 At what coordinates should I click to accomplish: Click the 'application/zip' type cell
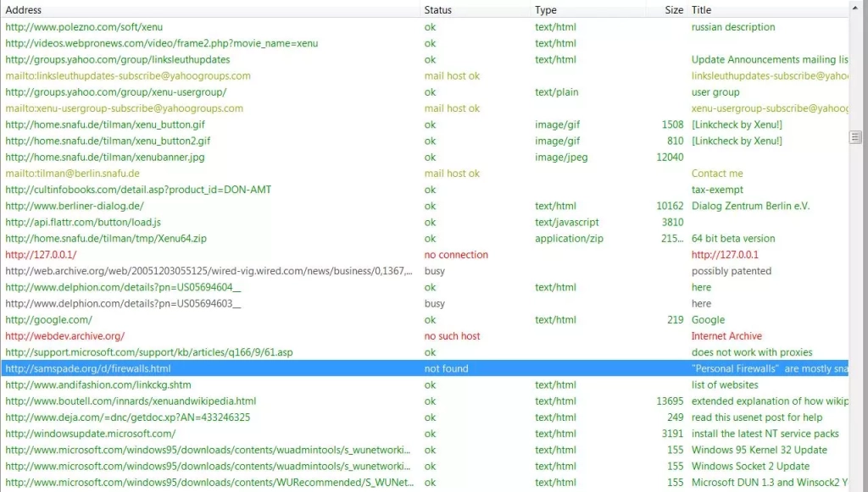coord(569,239)
